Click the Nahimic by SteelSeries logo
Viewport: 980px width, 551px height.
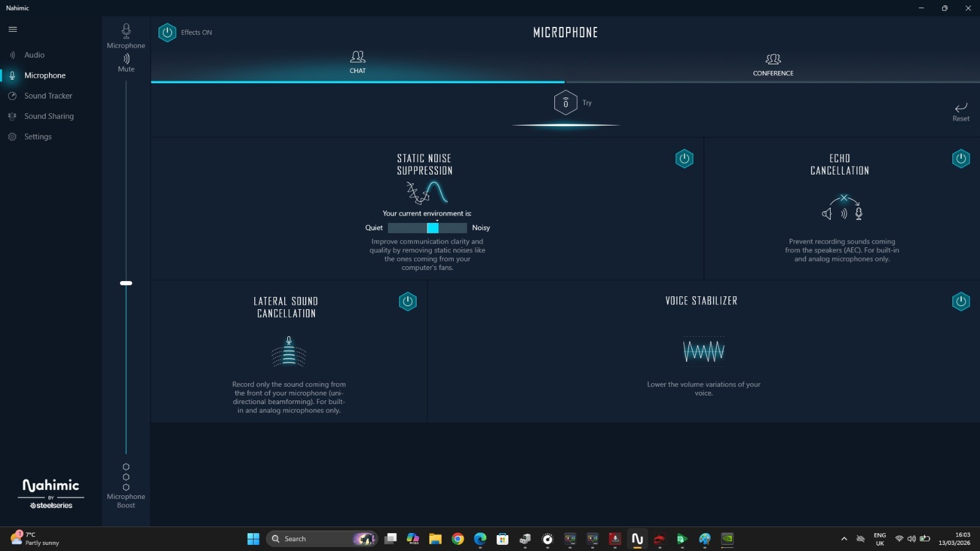[x=51, y=493]
